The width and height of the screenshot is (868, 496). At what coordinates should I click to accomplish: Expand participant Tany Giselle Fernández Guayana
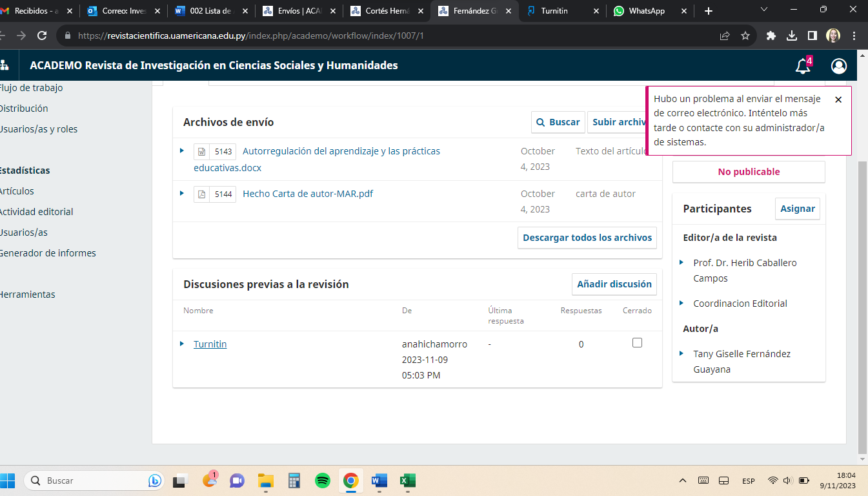(x=682, y=354)
